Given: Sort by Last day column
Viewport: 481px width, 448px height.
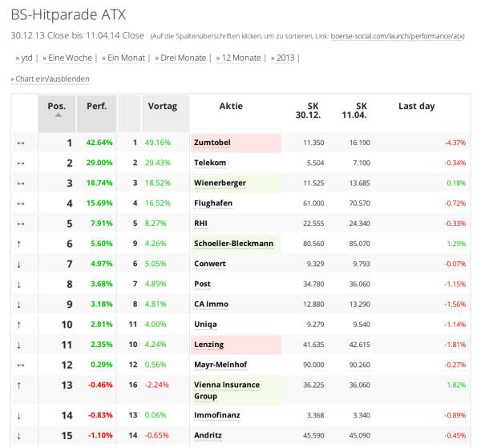Looking at the screenshot, I should 416,106.
